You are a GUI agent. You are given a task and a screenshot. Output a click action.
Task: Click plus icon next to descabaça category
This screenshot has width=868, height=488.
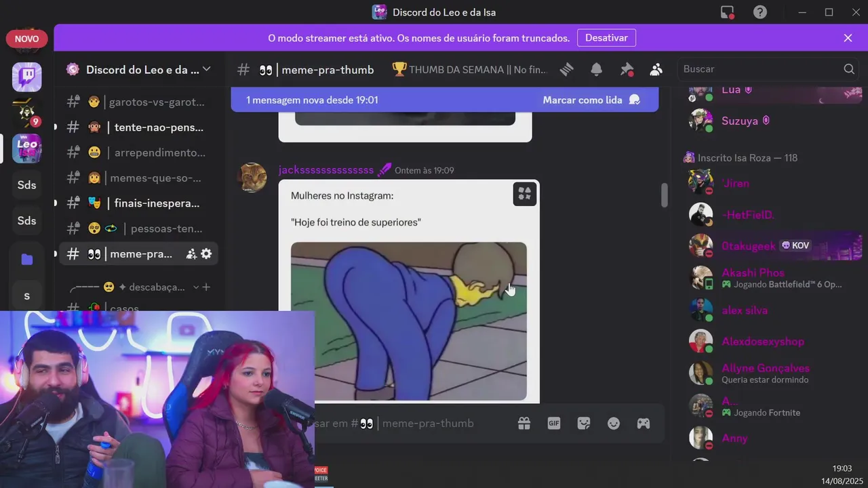(x=206, y=287)
